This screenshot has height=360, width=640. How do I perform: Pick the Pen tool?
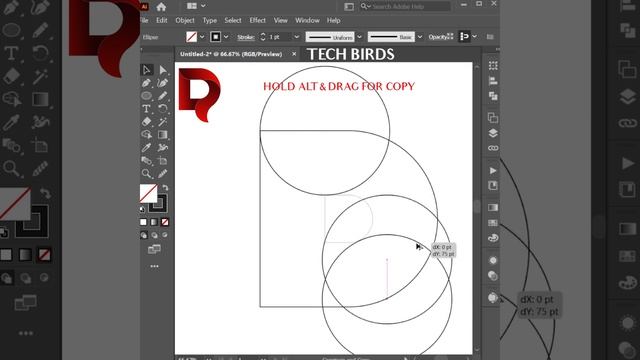click(147, 83)
